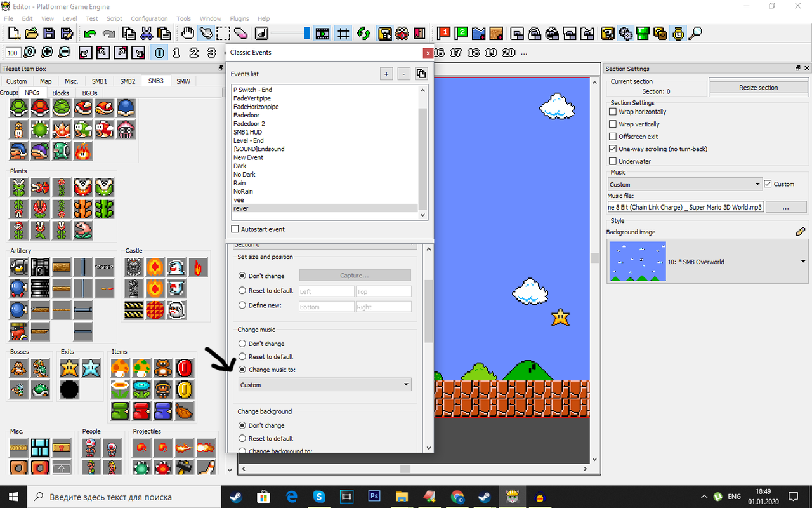Click the magnifier search icon in toolbar
This screenshot has height=508, width=812.
point(696,33)
